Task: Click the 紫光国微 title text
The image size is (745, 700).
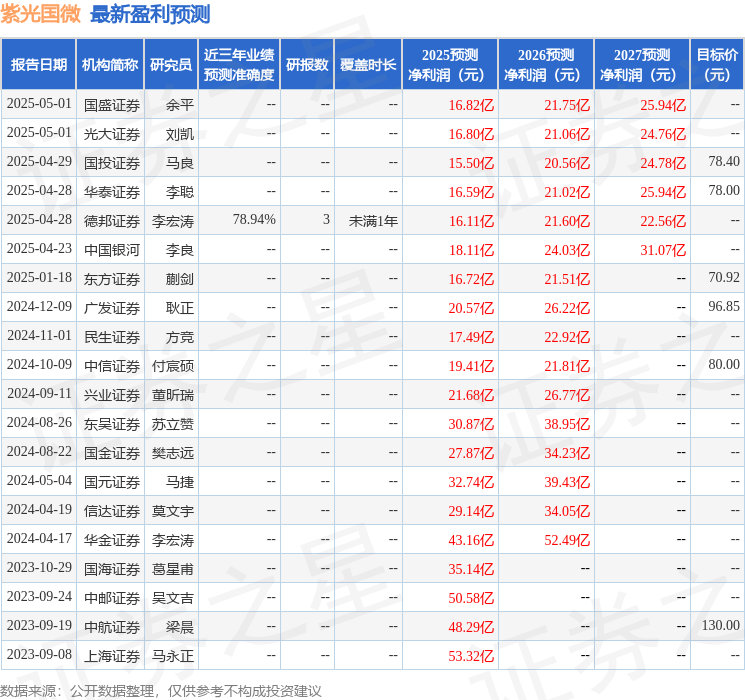Action: click(x=41, y=14)
